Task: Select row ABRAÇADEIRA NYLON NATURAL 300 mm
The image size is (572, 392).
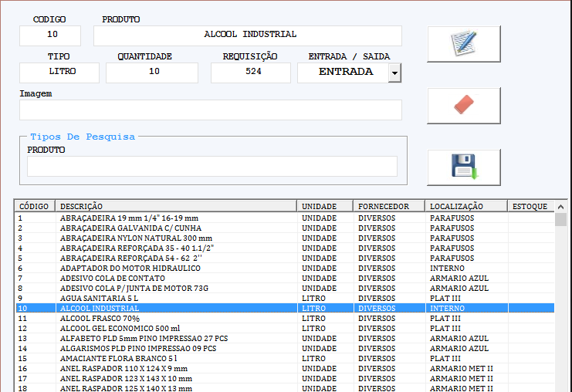Action: point(285,238)
